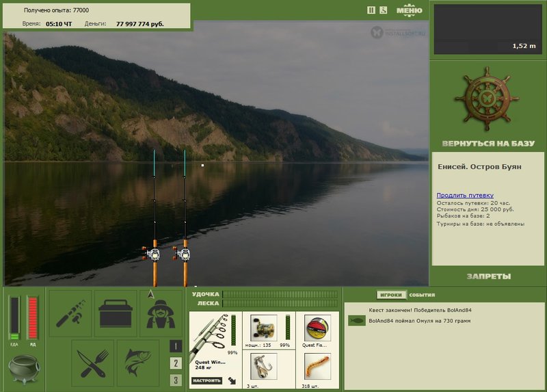Open the fishing rod tackle setup icon
This screenshot has height=392, width=547.
pyautogui.click(x=70, y=313)
